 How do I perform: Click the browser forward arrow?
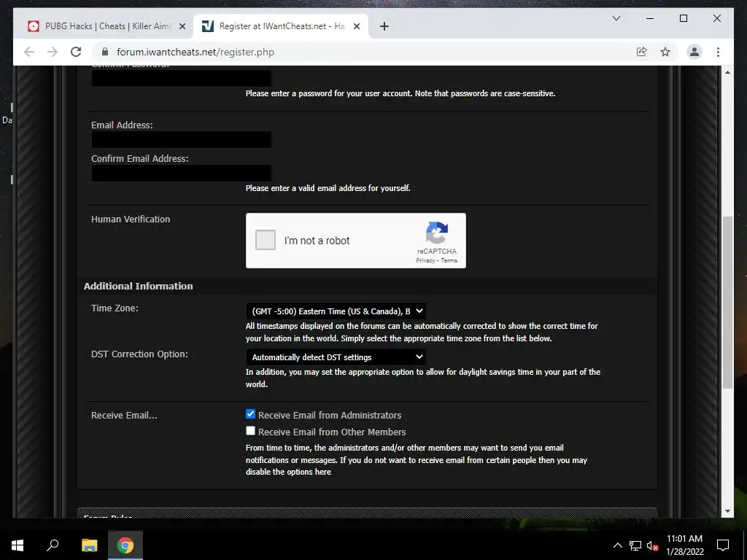53,52
